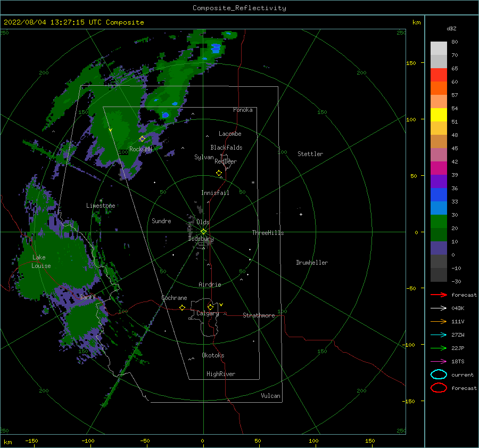Click the Sundre label
This screenshot has height=448, width=479.
[161, 221]
